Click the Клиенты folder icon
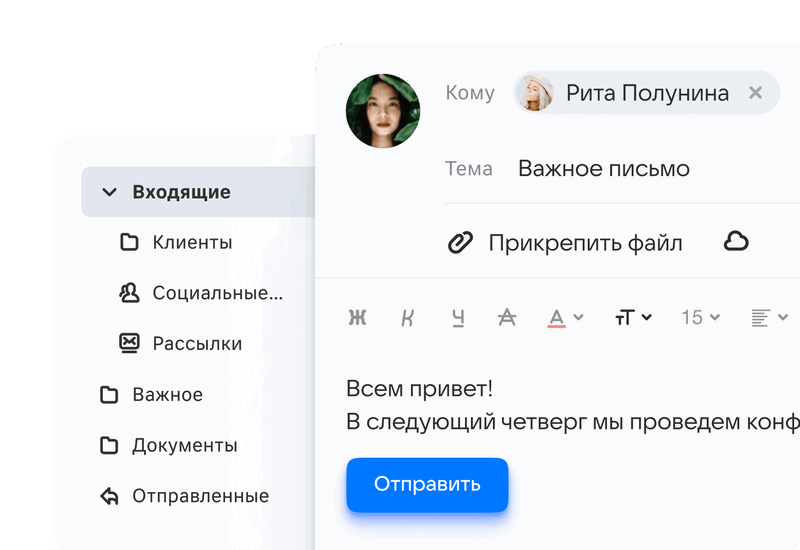 click(x=129, y=242)
